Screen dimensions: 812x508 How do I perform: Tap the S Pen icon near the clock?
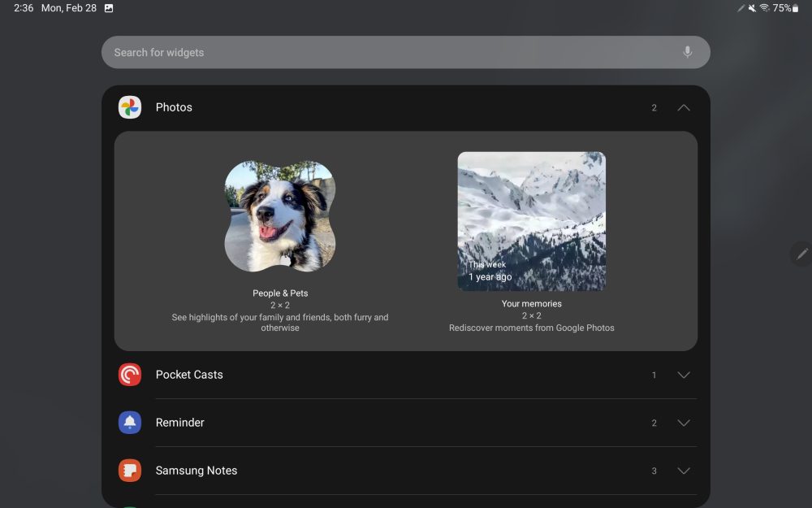point(741,8)
